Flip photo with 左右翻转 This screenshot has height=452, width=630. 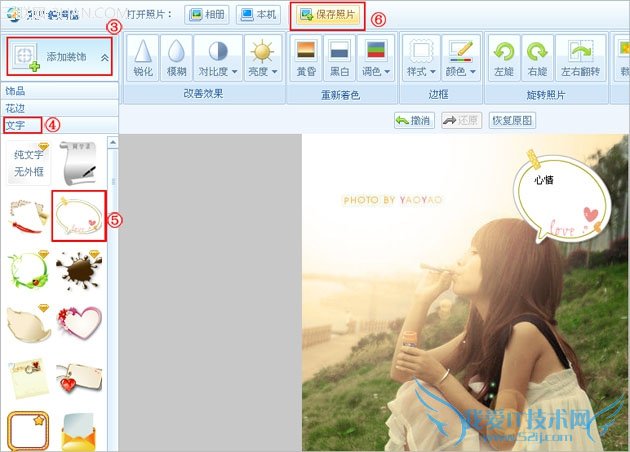coord(581,58)
